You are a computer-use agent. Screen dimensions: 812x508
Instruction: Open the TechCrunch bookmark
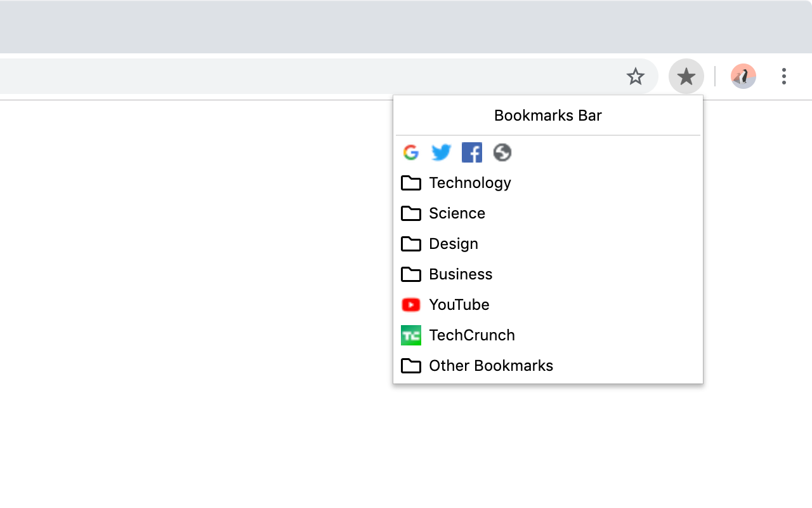[x=548, y=335]
